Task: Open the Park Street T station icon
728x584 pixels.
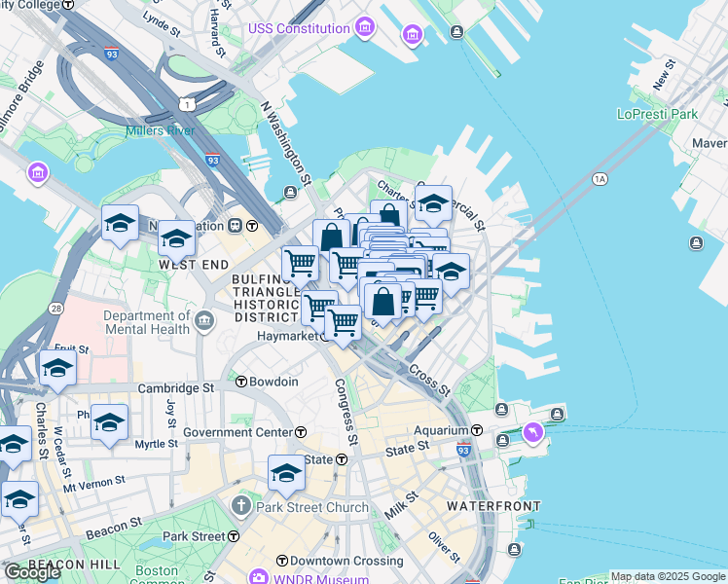Action: [x=234, y=536]
